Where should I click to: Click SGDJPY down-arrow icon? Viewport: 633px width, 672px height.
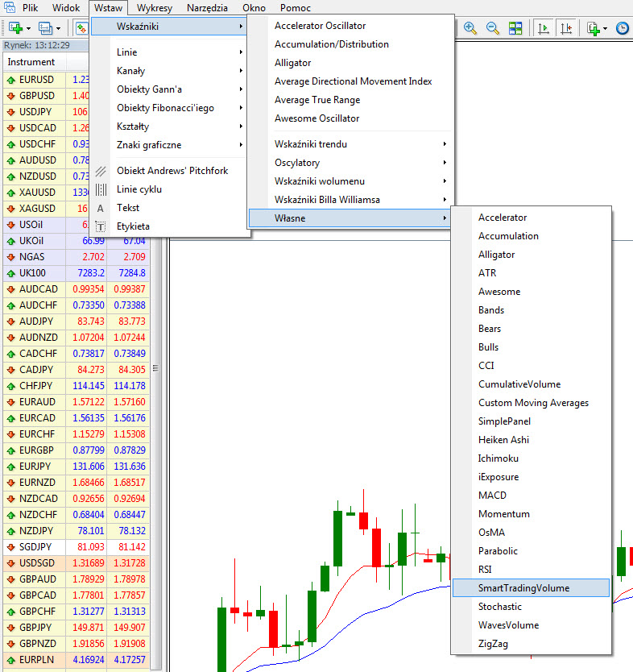11,547
